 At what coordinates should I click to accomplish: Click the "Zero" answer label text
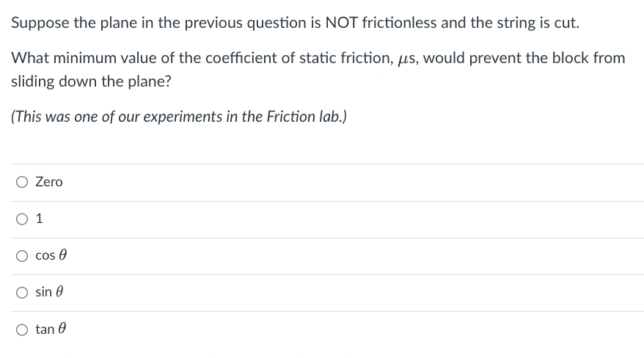pyautogui.click(x=49, y=181)
